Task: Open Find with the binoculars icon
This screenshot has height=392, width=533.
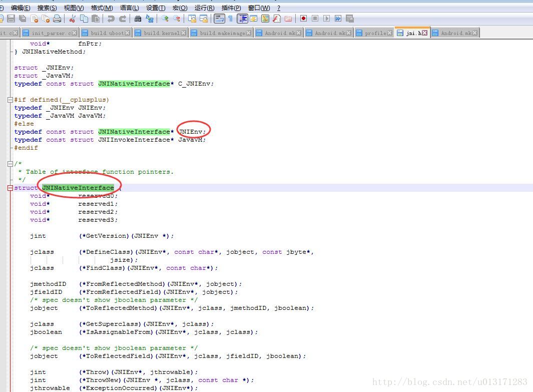Action: 138,19
